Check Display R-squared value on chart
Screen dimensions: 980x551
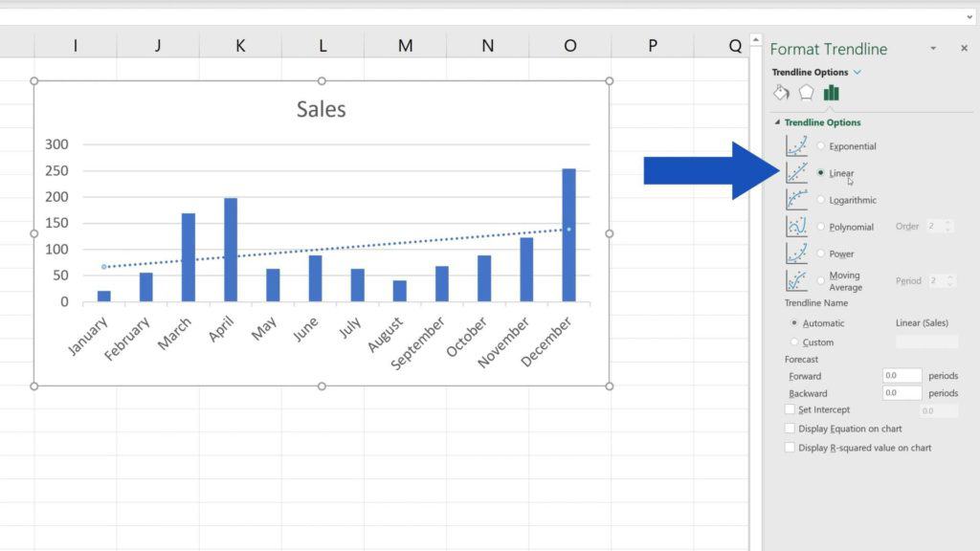790,447
